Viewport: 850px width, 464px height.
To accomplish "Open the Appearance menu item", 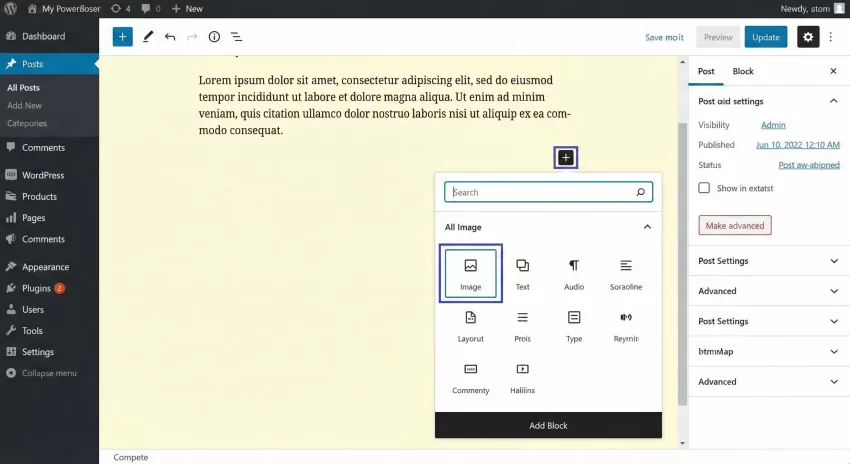I will pos(49,267).
